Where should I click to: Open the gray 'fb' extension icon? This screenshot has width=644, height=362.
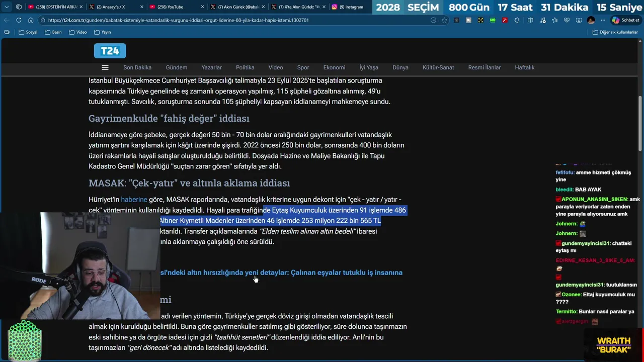[468, 20]
